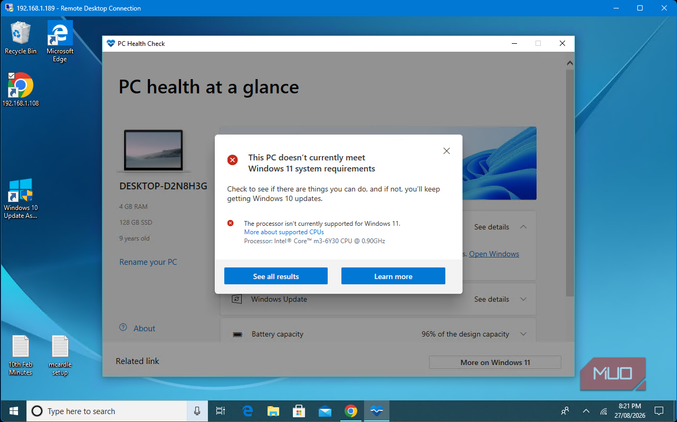
Task: Click the PC Health Check vertical scrollbar thumb
Action: pos(569,182)
